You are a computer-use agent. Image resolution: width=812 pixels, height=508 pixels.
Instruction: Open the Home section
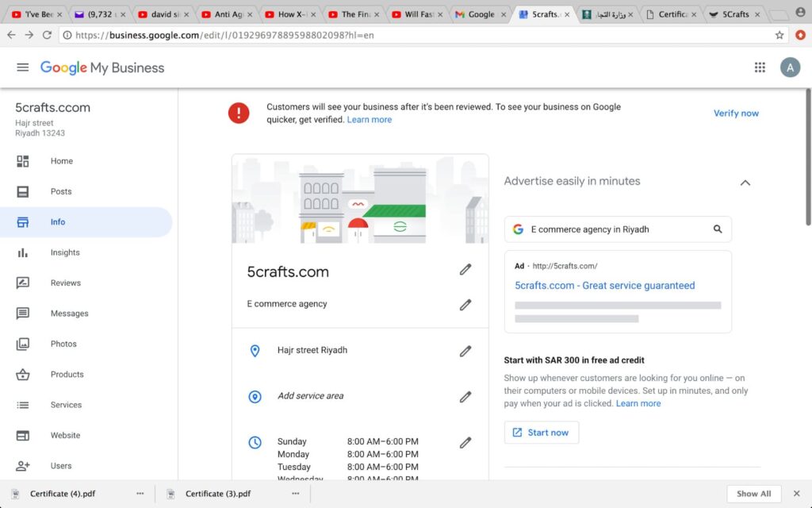[86, 161]
